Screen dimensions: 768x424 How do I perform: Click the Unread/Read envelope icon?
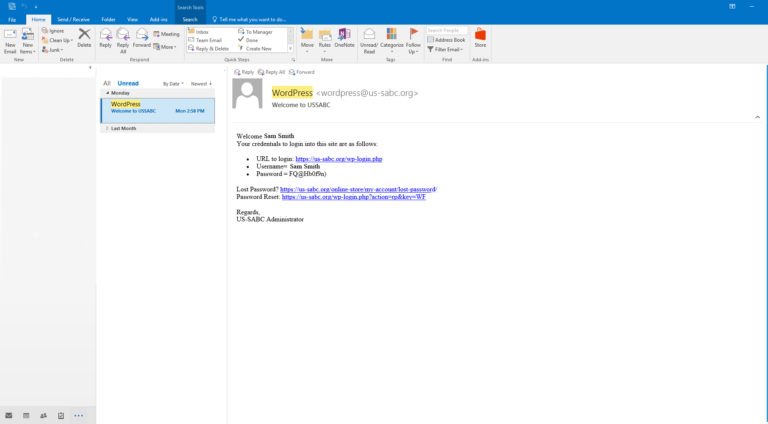point(369,38)
